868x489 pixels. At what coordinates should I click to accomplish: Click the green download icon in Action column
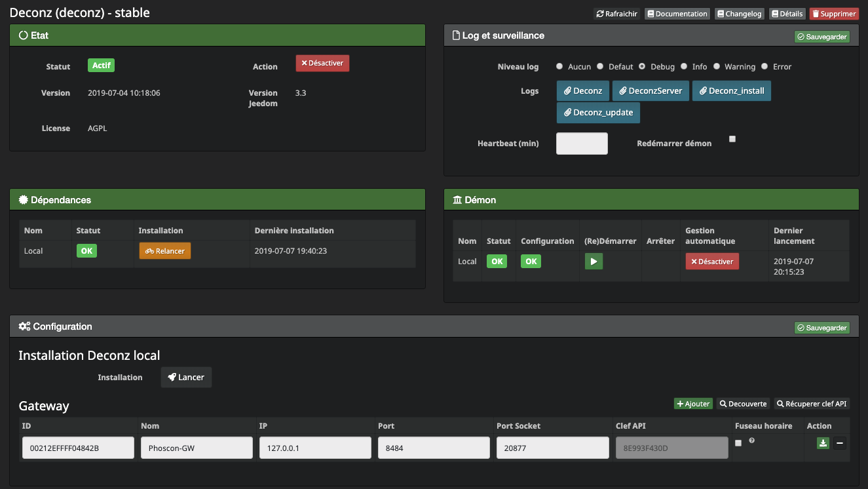click(x=823, y=443)
